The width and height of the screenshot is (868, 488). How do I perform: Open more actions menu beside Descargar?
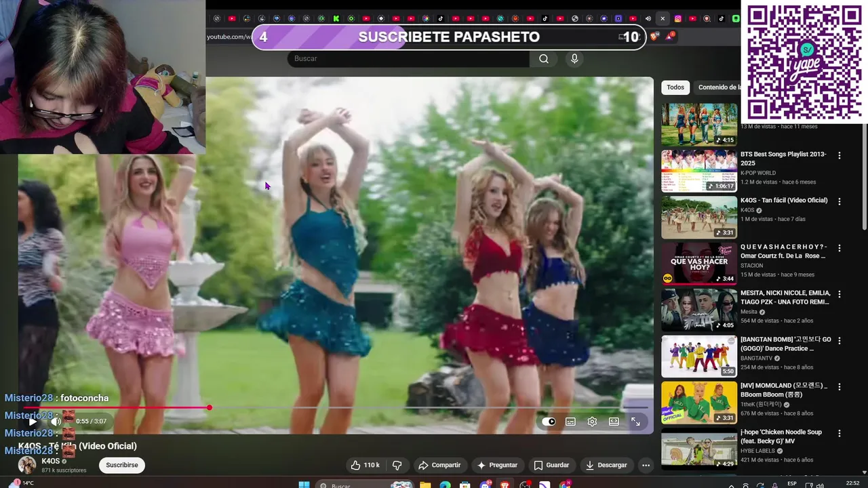[646, 465]
